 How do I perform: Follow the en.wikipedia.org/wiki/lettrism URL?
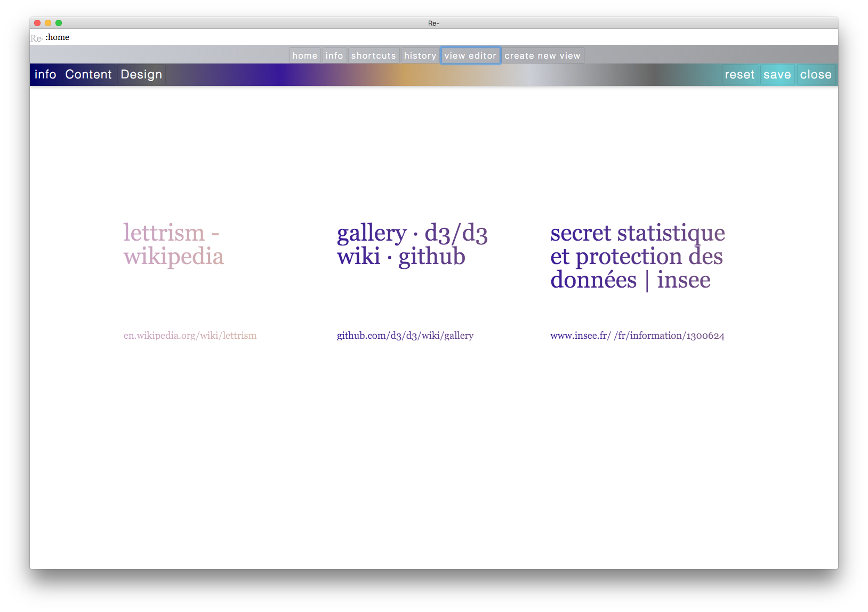click(190, 336)
